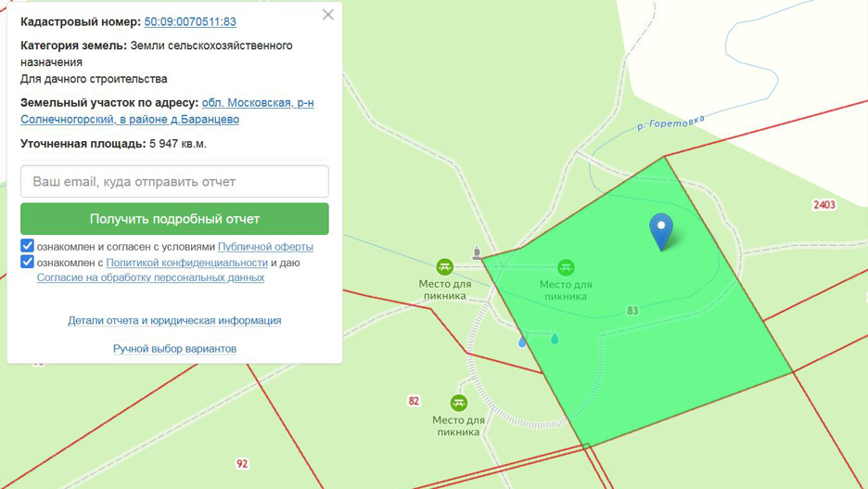Screen dimensions: 868x489
Task: Click parcel label 2403 on map
Action: (823, 204)
